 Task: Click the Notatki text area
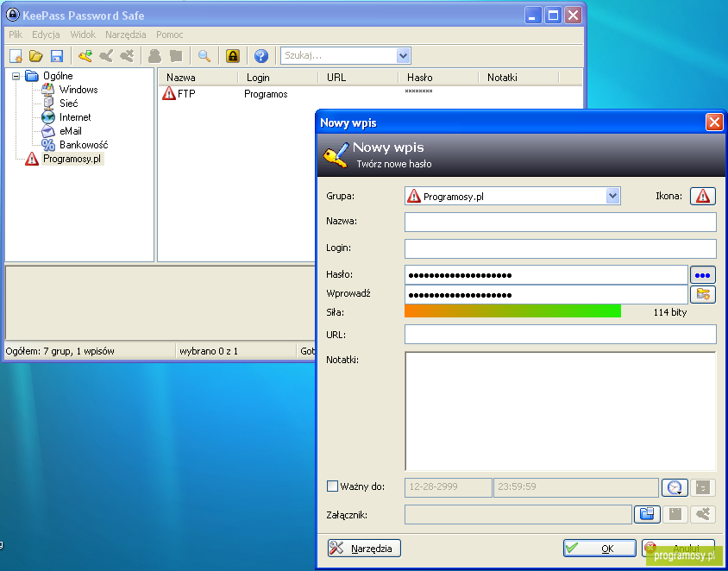coord(561,411)
